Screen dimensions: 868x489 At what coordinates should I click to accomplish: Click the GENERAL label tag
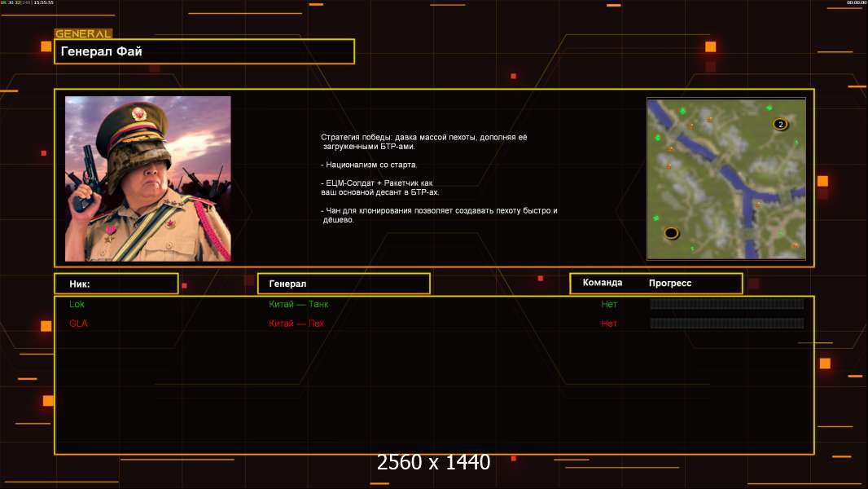click(x=84, y=33)
